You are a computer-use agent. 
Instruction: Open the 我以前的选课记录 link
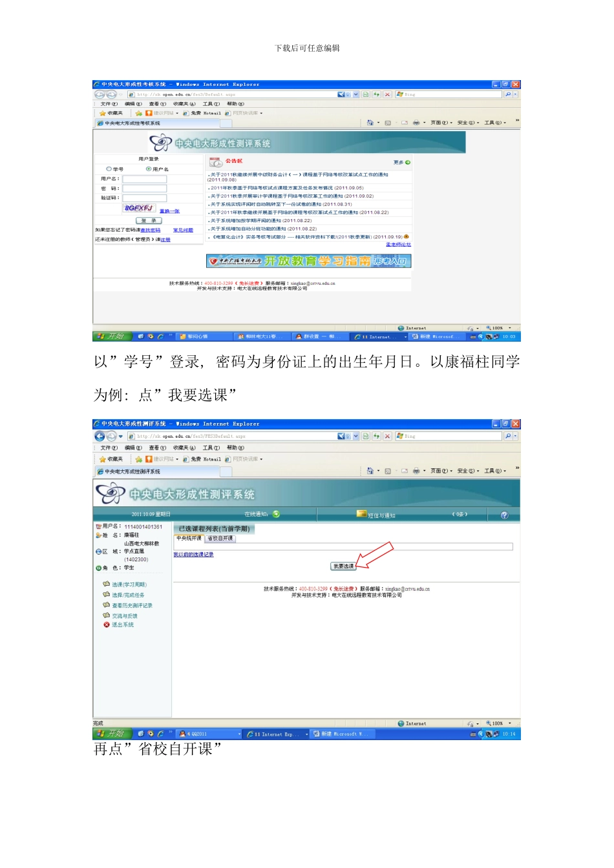(193, 554)
